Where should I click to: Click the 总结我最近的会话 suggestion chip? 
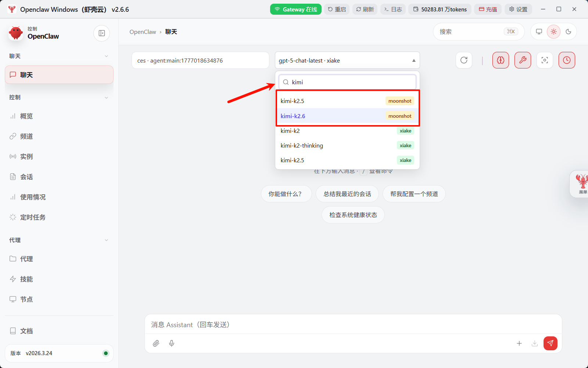pos(347,194)
